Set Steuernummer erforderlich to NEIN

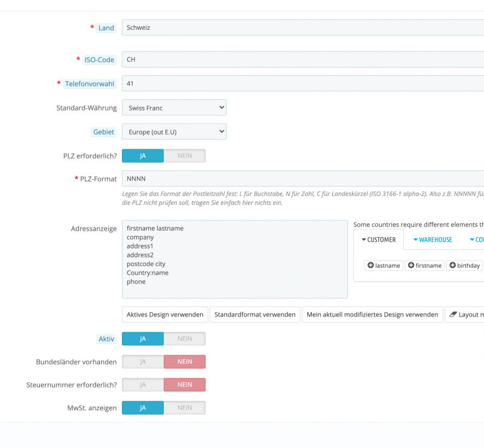tap(185, 385)
